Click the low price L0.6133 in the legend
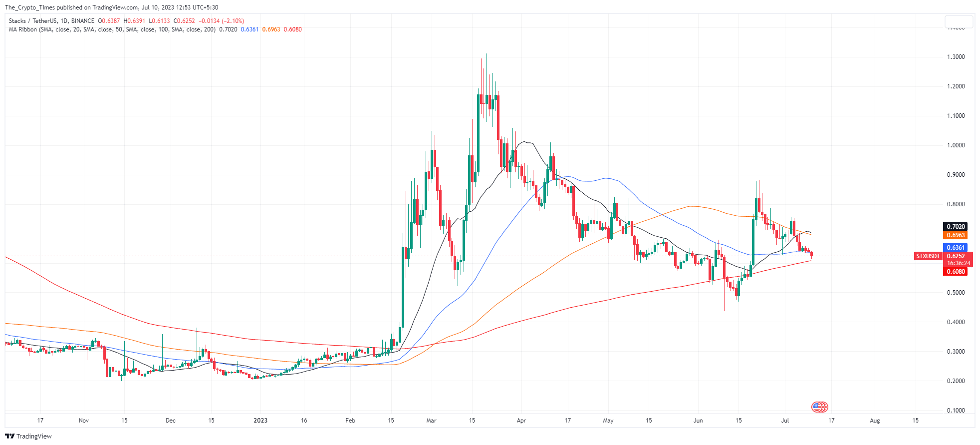 click(159, 21)
